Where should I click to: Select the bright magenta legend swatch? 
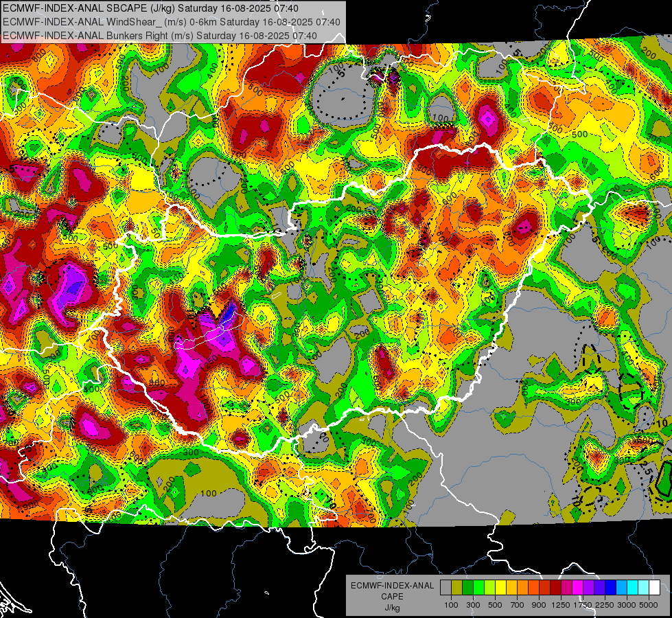click(578, 587)
